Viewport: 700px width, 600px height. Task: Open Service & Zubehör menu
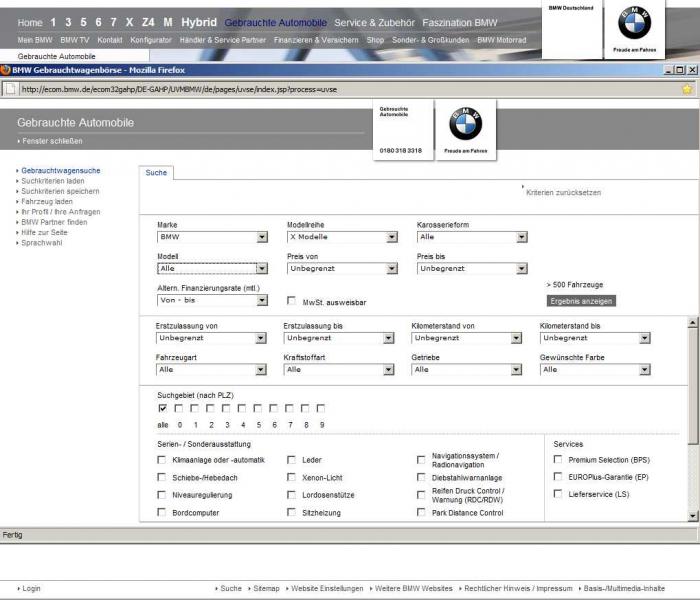[374, 22]
